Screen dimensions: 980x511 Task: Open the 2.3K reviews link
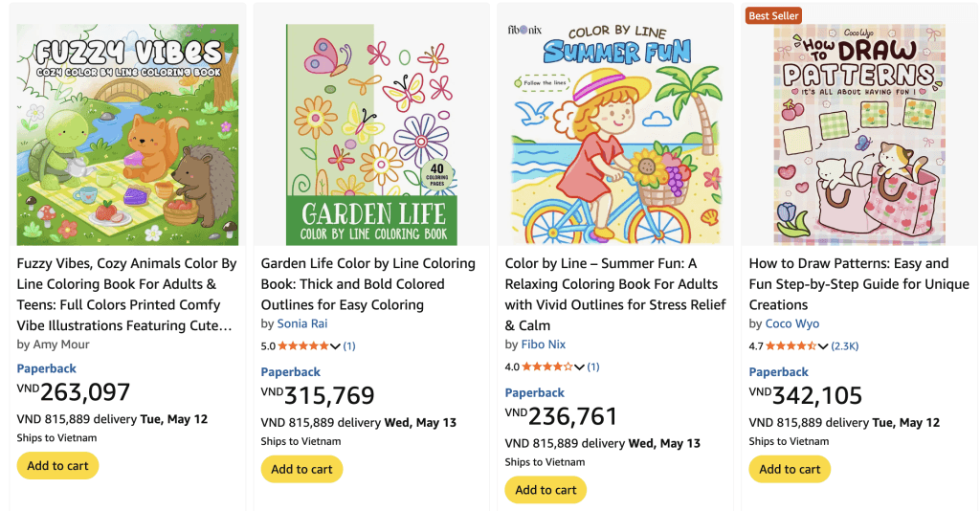point(845,346)
